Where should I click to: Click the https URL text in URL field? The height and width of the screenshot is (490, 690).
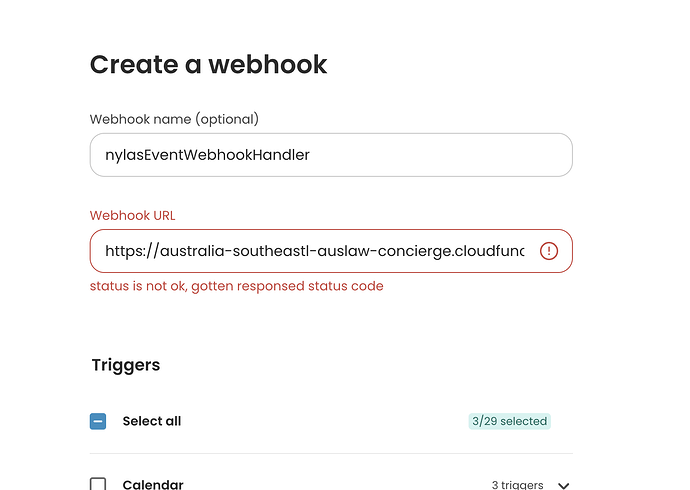pos(315,251)
